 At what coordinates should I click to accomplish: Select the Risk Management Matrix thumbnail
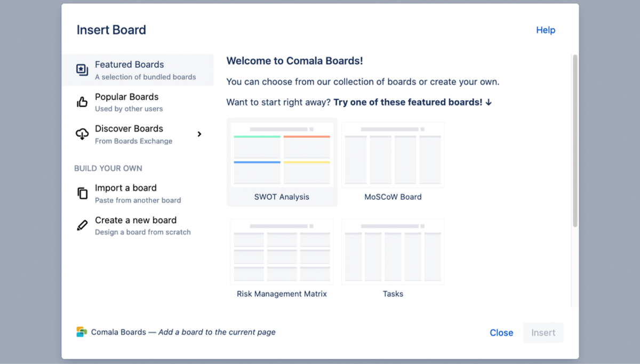tap(282, 252)
